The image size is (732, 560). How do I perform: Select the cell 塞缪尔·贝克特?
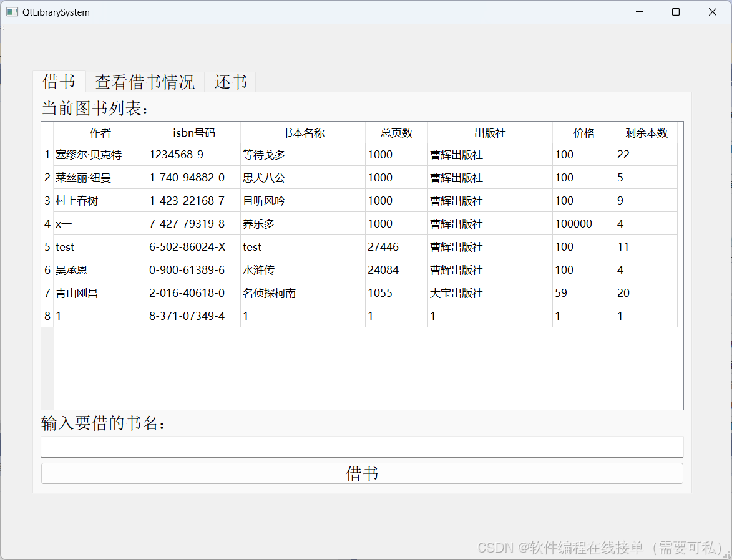100,155
